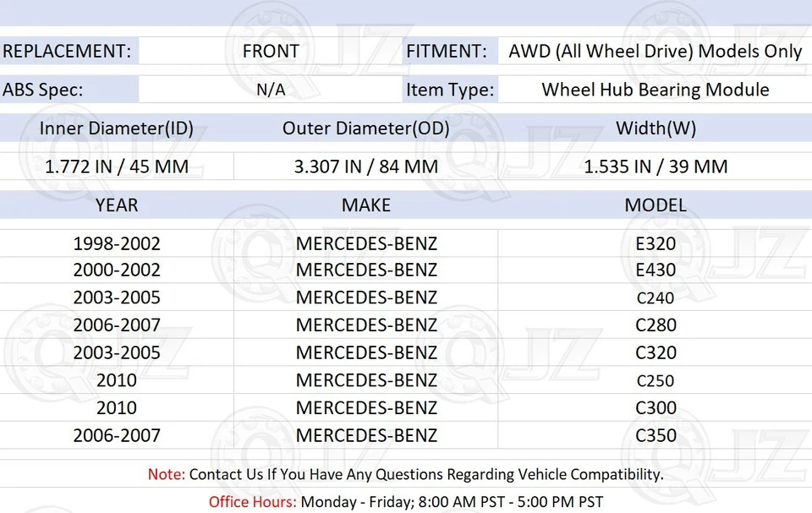
Task: Click the FITMENT label
Action: click(447, 51)
